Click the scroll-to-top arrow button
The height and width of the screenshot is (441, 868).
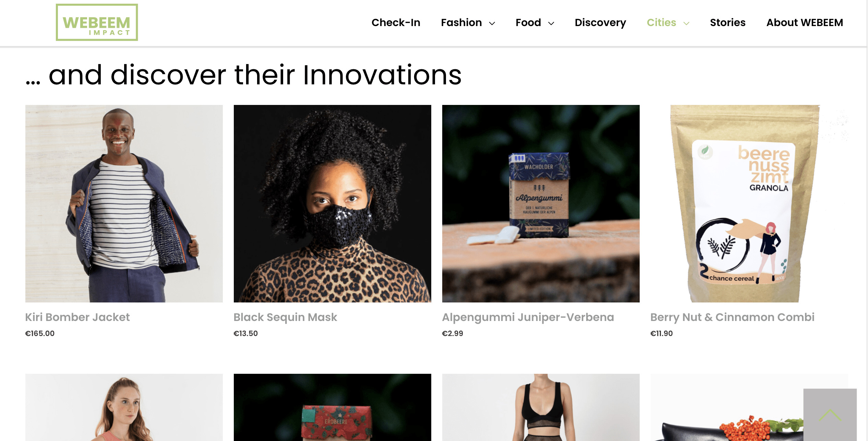(830, 415)
